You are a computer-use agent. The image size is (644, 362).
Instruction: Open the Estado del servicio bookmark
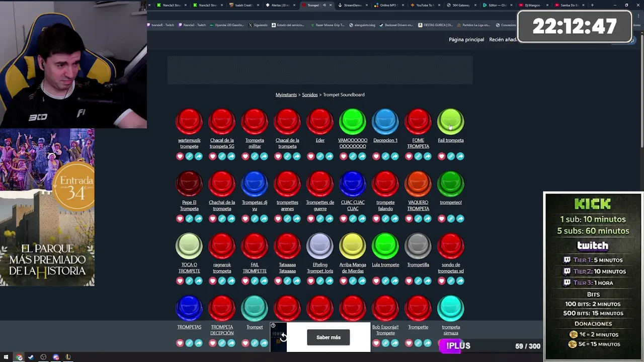288,25
